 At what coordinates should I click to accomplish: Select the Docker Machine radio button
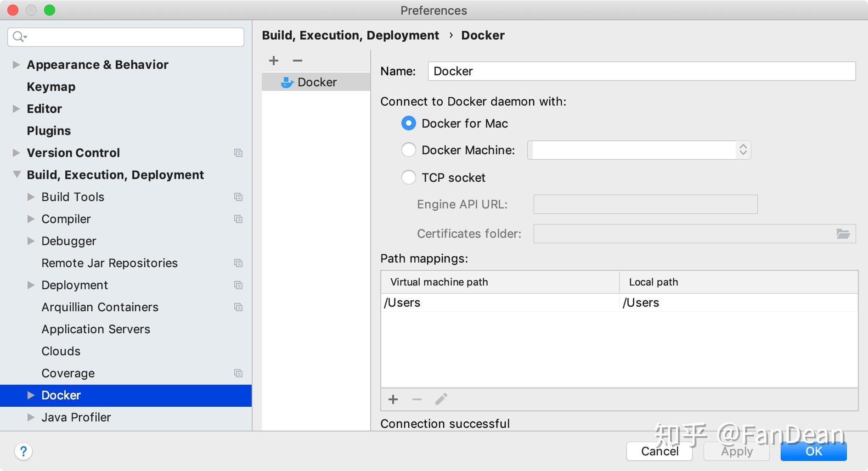point(408,150)
